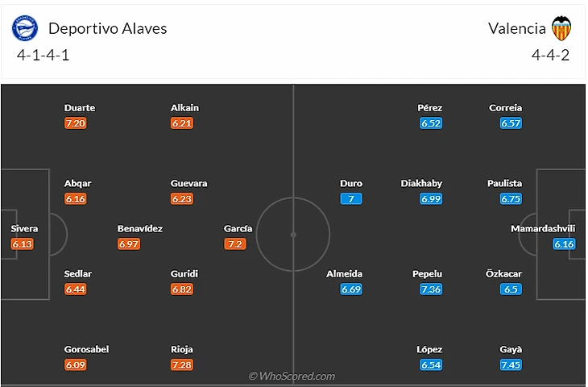Open the Valencia team name link
The image size is (588, 387).
(516, 28)
